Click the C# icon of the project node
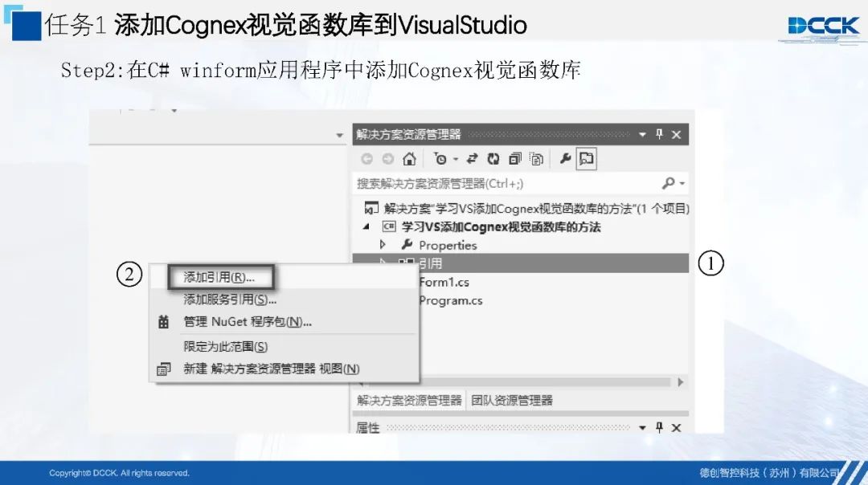This screenshot has height=485, width=868. tap(389, 226)
